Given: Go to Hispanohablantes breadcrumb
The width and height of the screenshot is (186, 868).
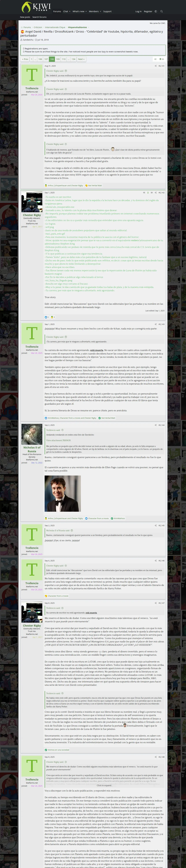Looking at the screenshot, I should [77, 27].
